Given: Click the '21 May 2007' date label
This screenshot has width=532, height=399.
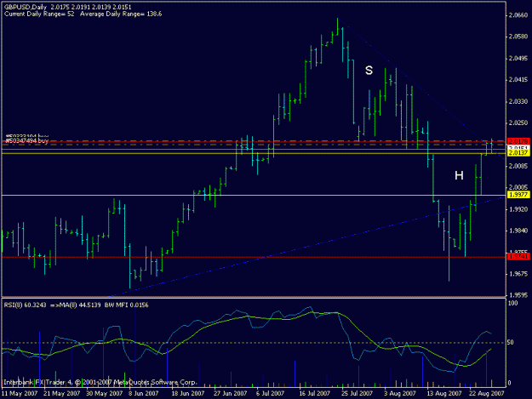Looking at the screenshot, I should 62,393.
